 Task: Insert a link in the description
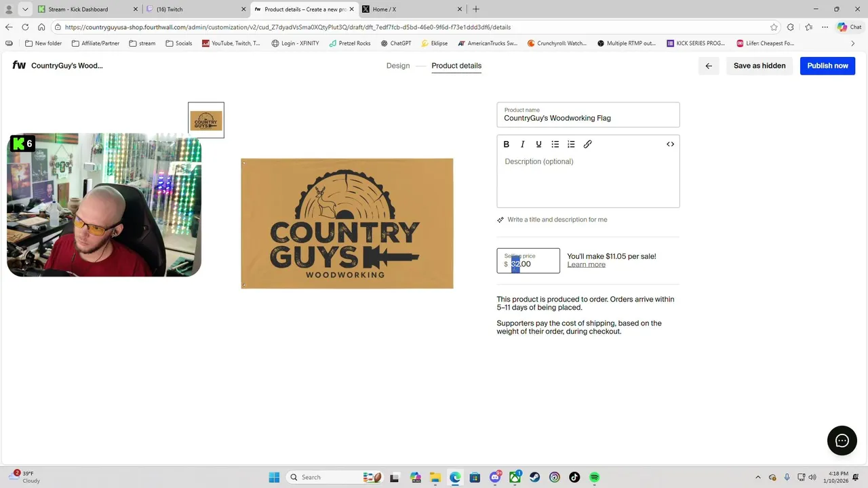(x=588, y=144)
